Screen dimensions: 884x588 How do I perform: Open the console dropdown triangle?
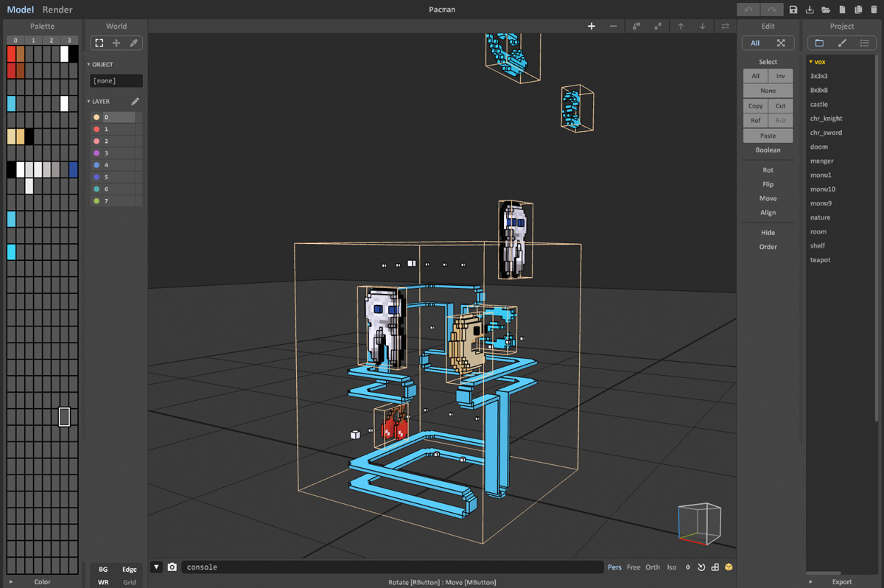[x=156, y=567]
